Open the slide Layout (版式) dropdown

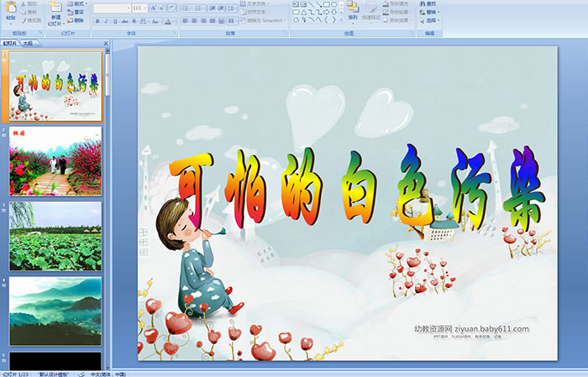pyautogui.click(x=77, y=3)
